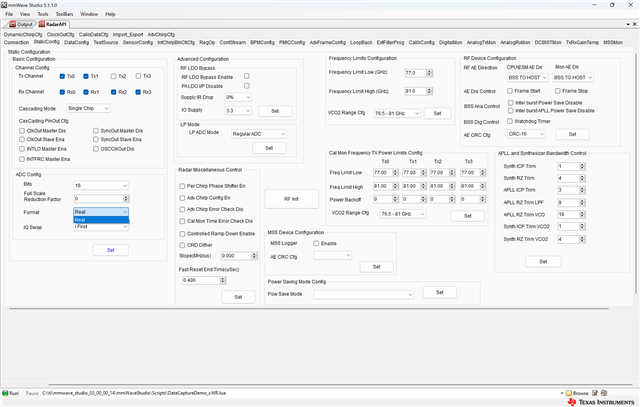Click Set in APLL and Synthesizer section
The height and width of the screenshot is (407, 640).
(x=543, y=262)
